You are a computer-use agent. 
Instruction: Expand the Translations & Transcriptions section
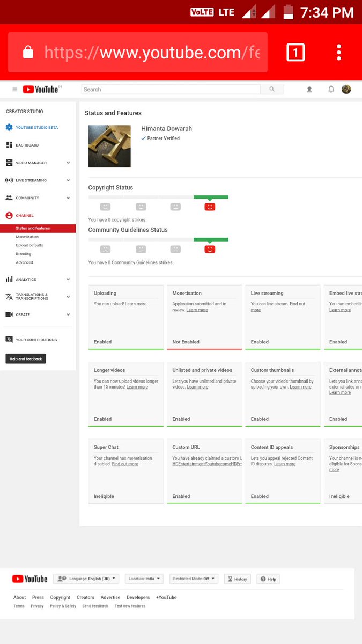coord(68,297)
